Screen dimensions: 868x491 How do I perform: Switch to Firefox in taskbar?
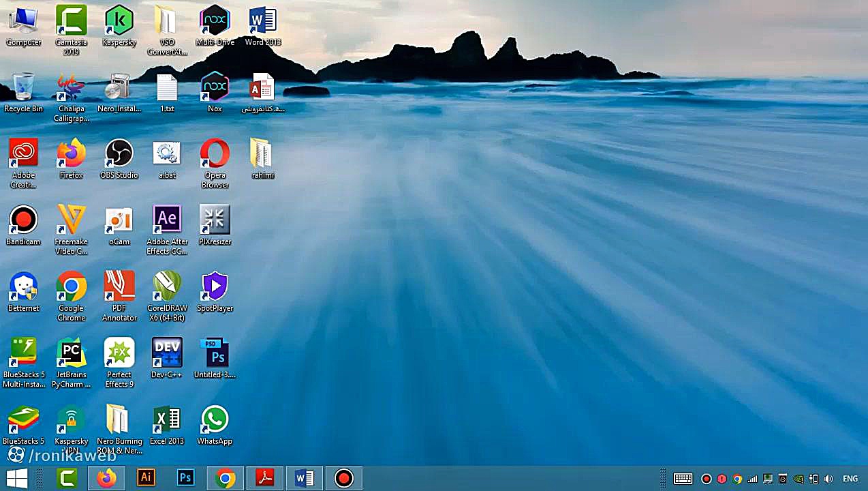[106, 479]
